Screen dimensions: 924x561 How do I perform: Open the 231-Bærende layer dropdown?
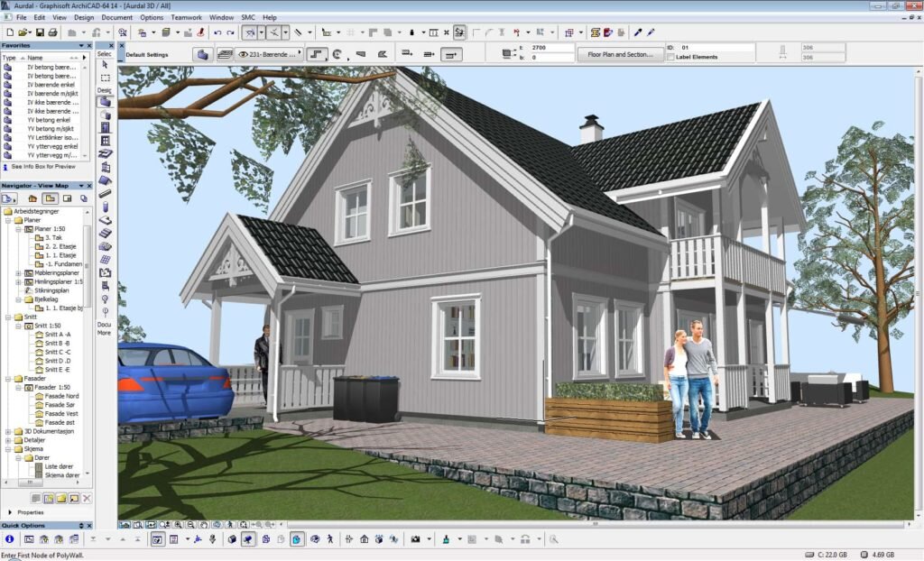(x=300, y=52)
